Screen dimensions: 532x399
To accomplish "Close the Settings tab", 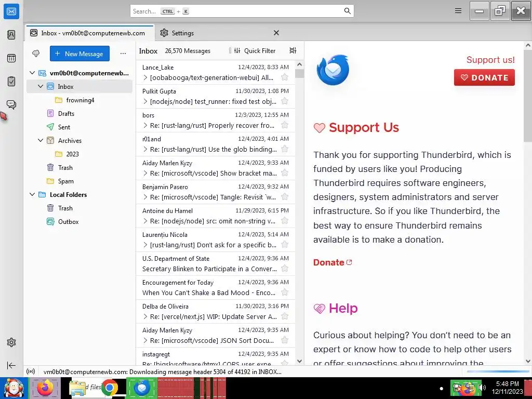I will point(276,33).
